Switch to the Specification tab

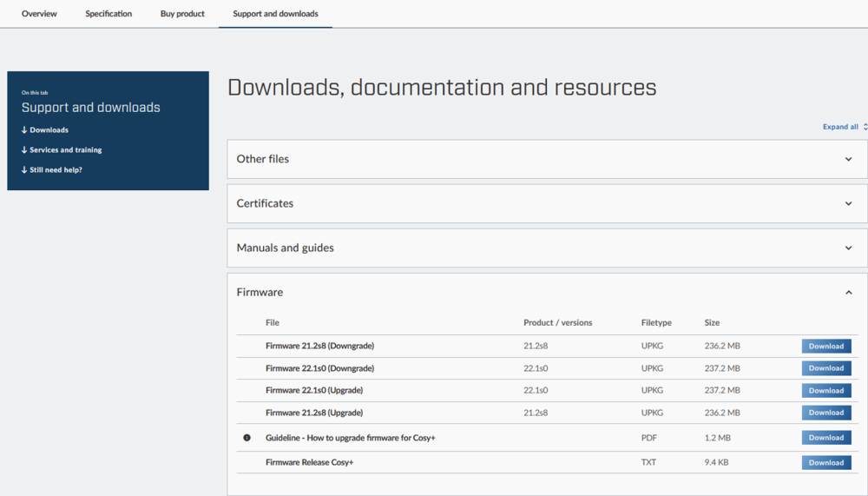(x=108, y=14)
